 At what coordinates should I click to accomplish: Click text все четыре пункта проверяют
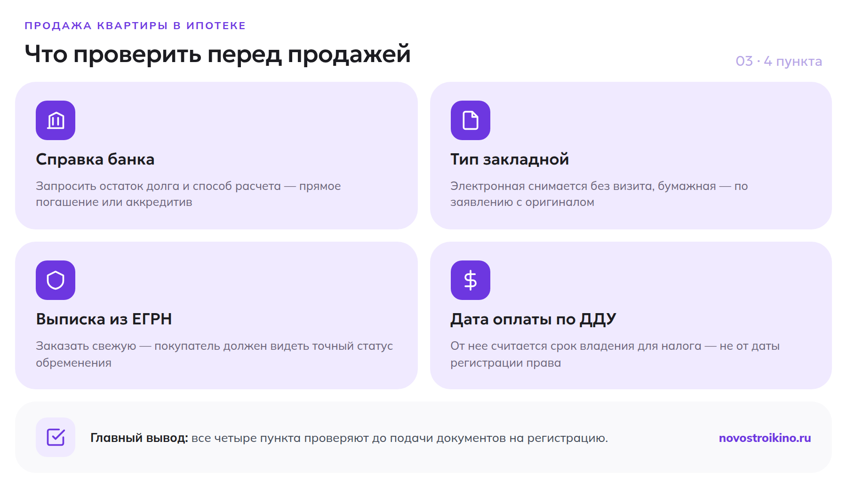click(280, 438)
